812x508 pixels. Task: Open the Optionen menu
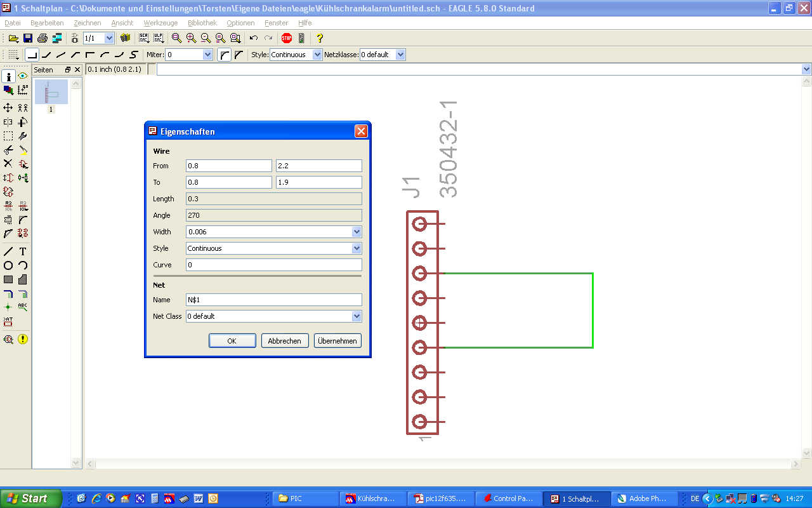tap(240, 23)
